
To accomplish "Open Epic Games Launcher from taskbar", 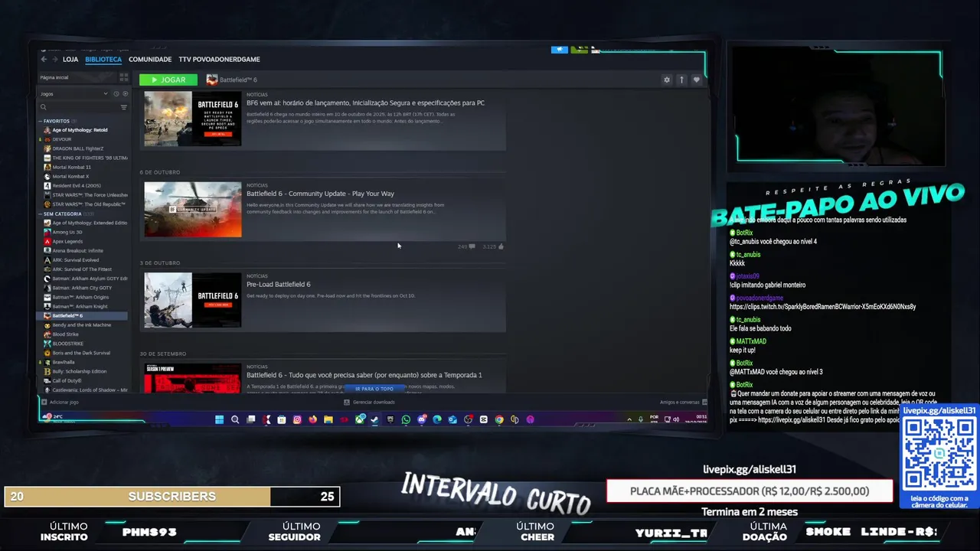I will [390, 419].
